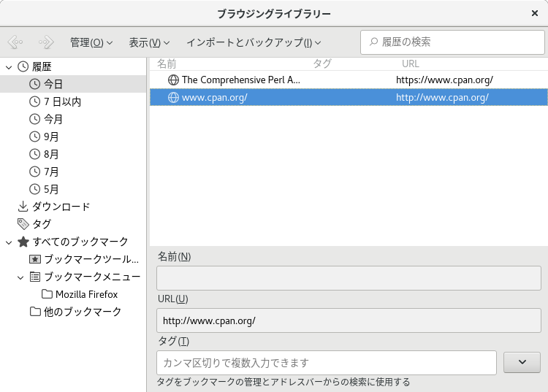Click the bookmarks toolbar star-box icon

click(x=35, y=259)
